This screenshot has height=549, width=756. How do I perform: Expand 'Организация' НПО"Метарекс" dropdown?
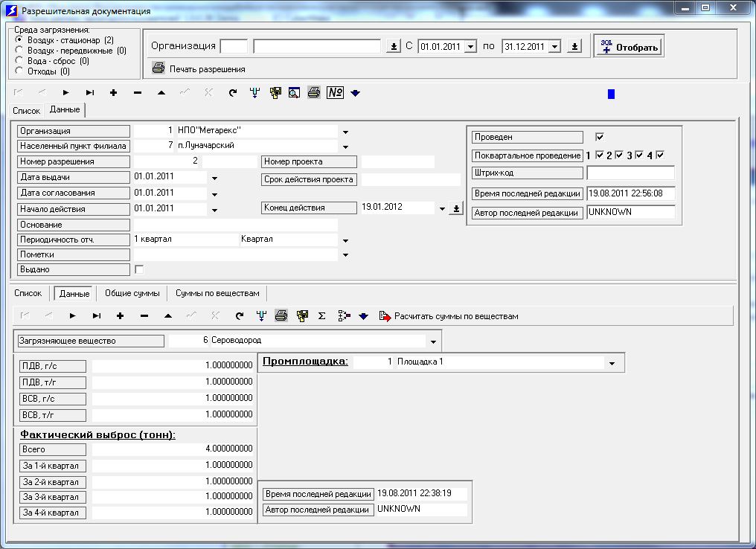[x=345, y=132]
